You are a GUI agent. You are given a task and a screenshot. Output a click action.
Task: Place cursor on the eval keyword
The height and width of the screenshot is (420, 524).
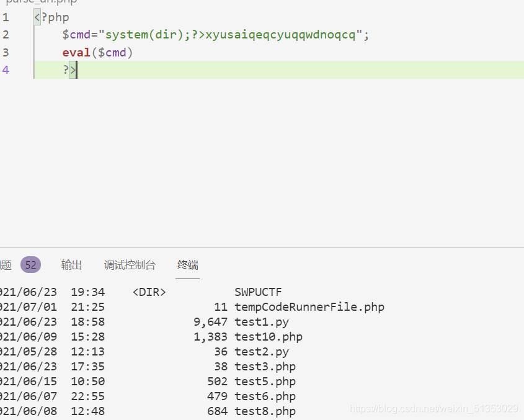coord(76,53)
